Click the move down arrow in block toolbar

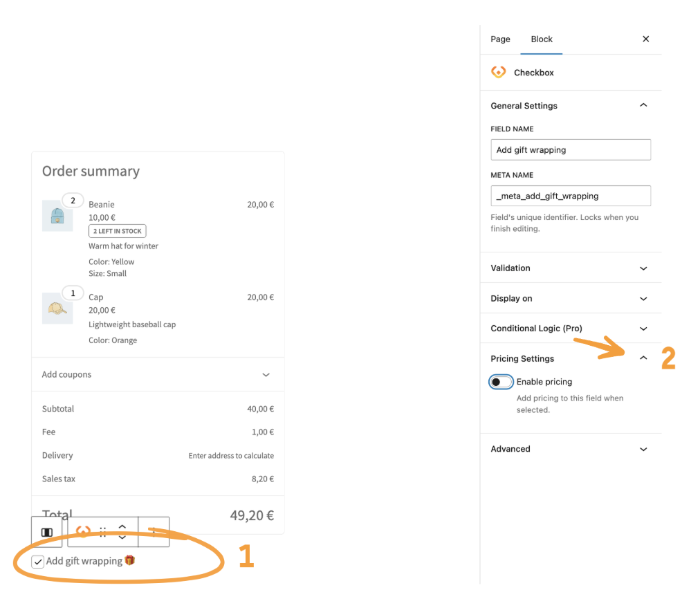point(122,537)
